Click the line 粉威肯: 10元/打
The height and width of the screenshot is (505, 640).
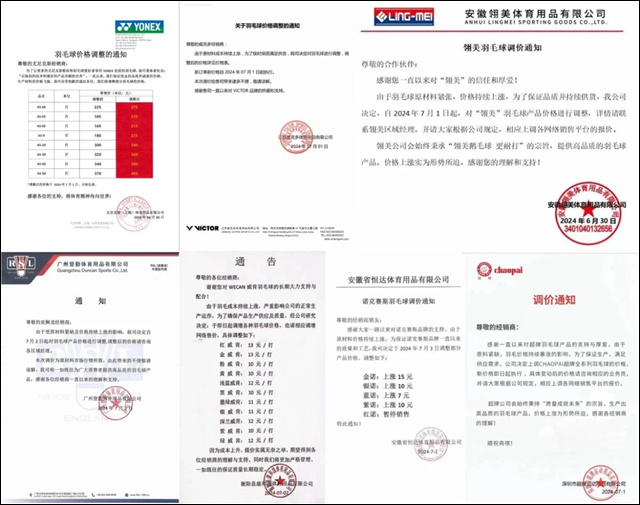click(x=247, y=364)
